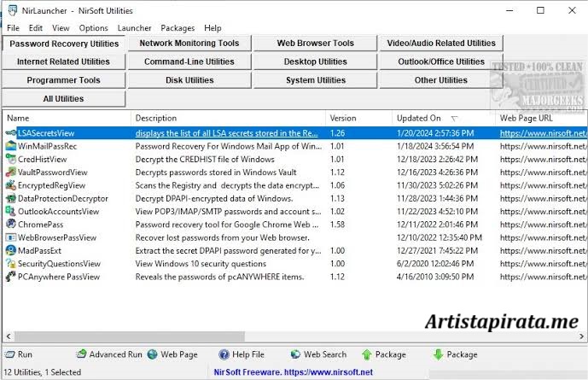This screenshot has height=380, width=588.
Task: Select Password Recovery Utilities tab
Action: pyautogui.click(x=64, y=44)
